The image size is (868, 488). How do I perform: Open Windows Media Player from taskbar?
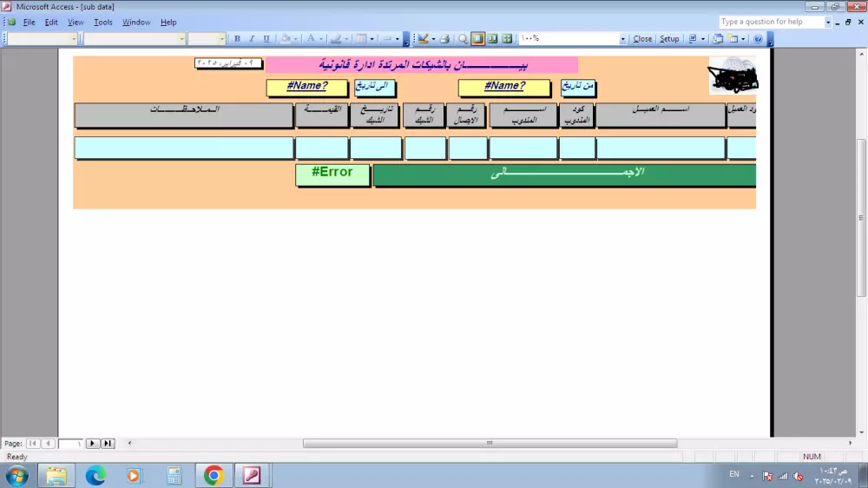134,475
